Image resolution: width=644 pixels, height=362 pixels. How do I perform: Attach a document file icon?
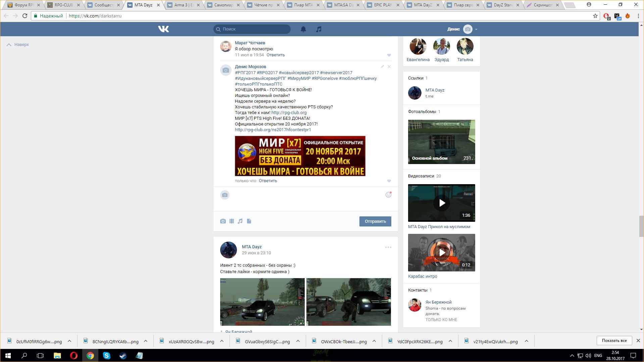249,221
